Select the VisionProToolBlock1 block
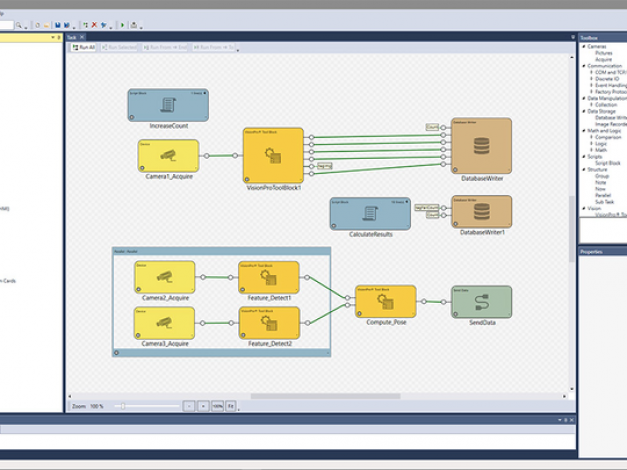This screenshot has width=627, height=470. (x=273, y=155)
